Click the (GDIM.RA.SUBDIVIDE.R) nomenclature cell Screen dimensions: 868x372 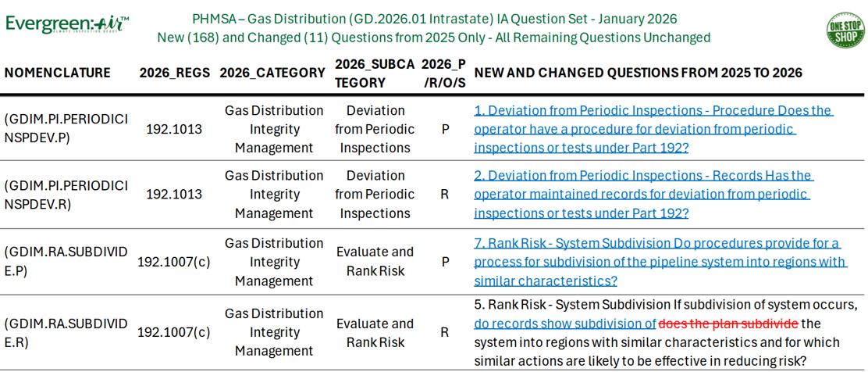[66, 332]
